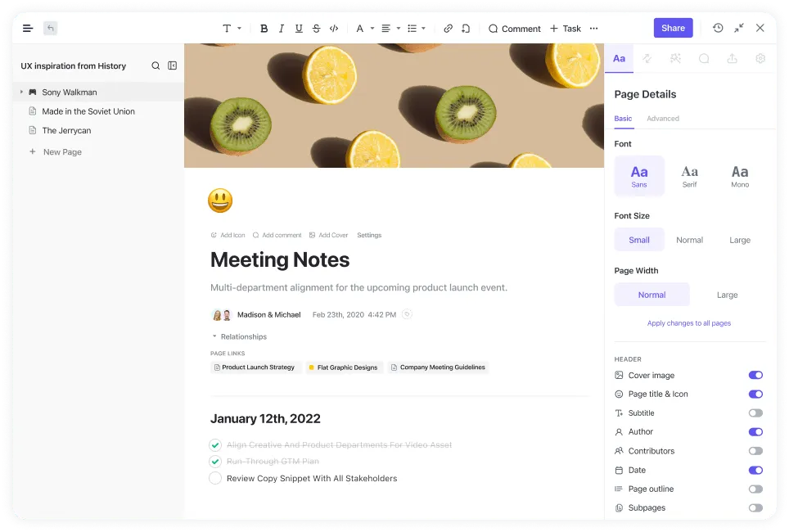This screenshot has width=789, height=532.
Task: Open the export panel icon
Action: [x=732, y=58]
